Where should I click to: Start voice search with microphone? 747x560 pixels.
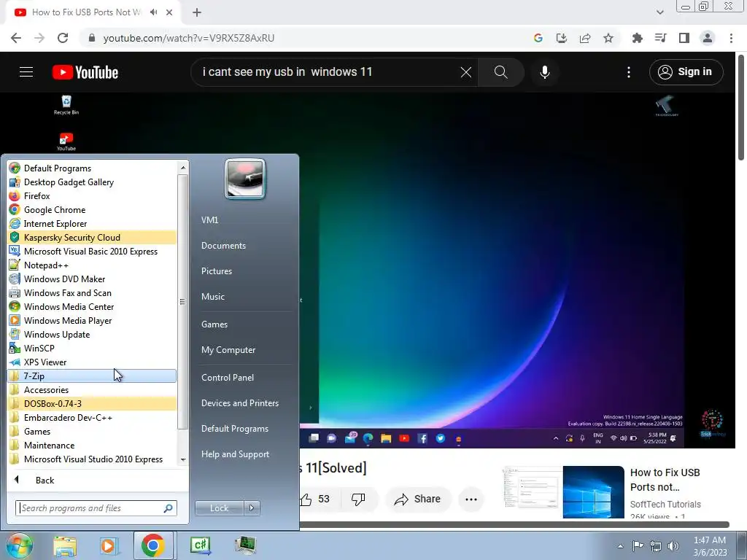coord(545,72)
